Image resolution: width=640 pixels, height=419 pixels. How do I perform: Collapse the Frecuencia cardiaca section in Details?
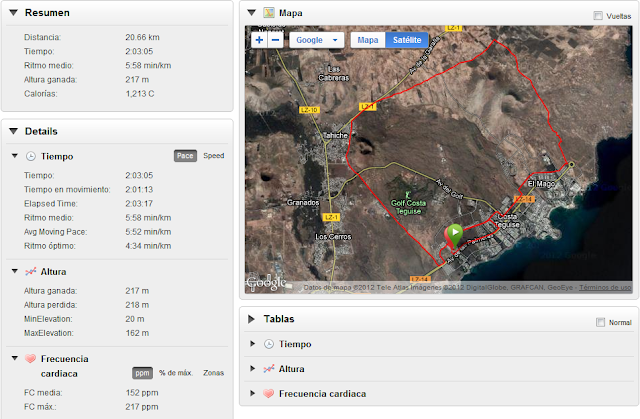[15, 359]
